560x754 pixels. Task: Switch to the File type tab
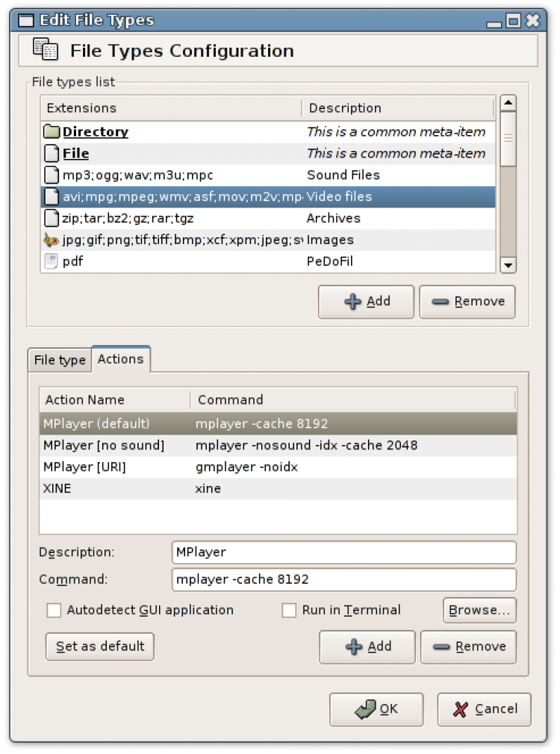click(x=60, y=360)
